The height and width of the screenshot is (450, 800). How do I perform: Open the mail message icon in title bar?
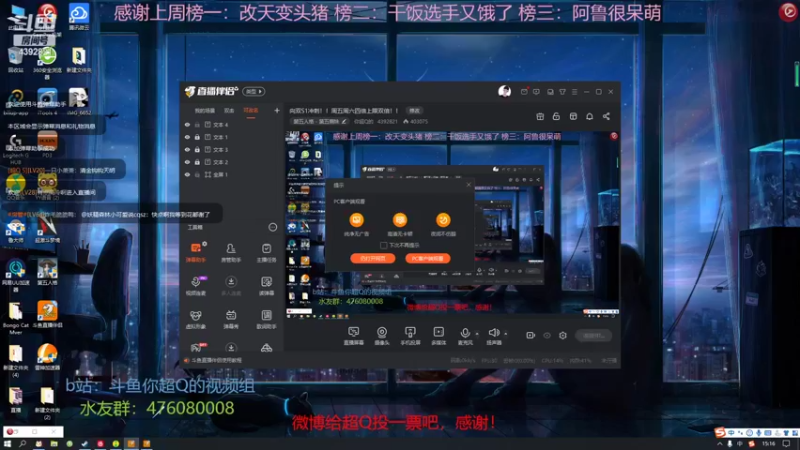524,92
